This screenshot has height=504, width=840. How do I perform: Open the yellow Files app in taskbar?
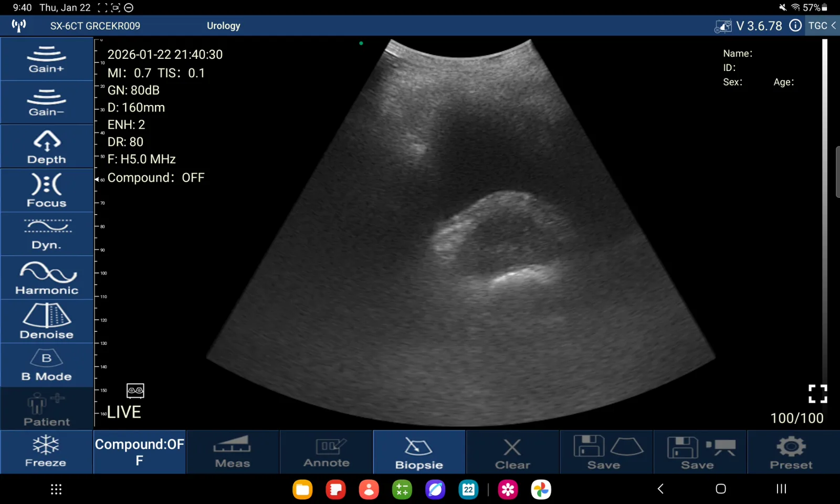click(302, 489)
